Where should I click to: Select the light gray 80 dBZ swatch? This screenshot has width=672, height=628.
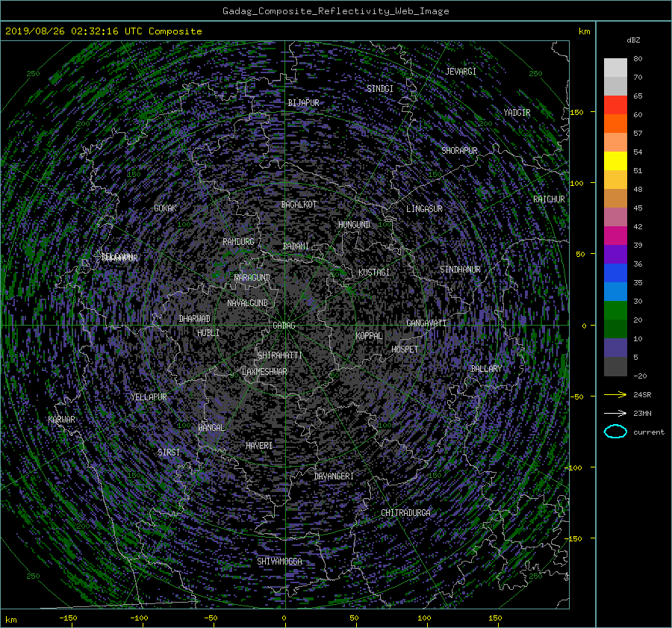[x=615, y=67]
